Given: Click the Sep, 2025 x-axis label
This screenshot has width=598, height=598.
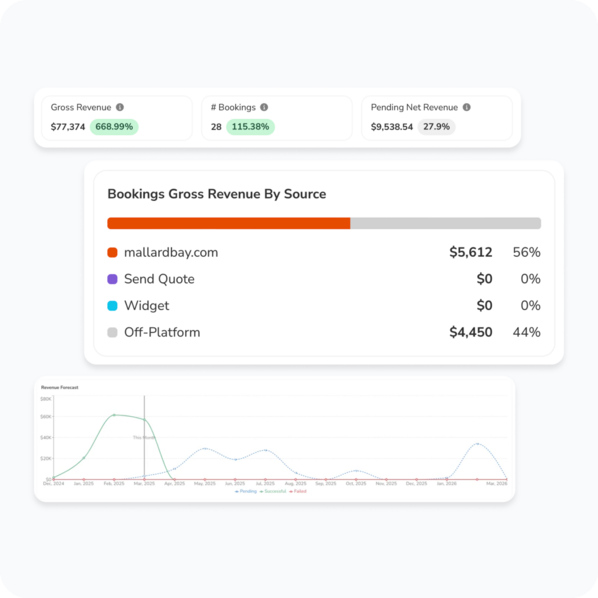Looking at the screenshot, I should click(326, 484).
